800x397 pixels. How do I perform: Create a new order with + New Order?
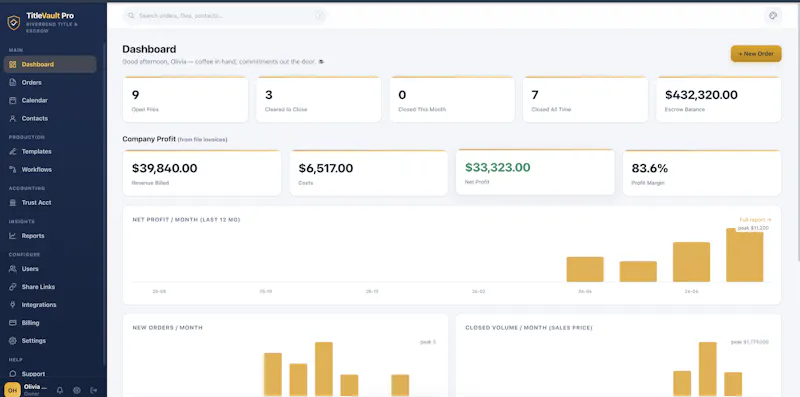pos(756,54)
